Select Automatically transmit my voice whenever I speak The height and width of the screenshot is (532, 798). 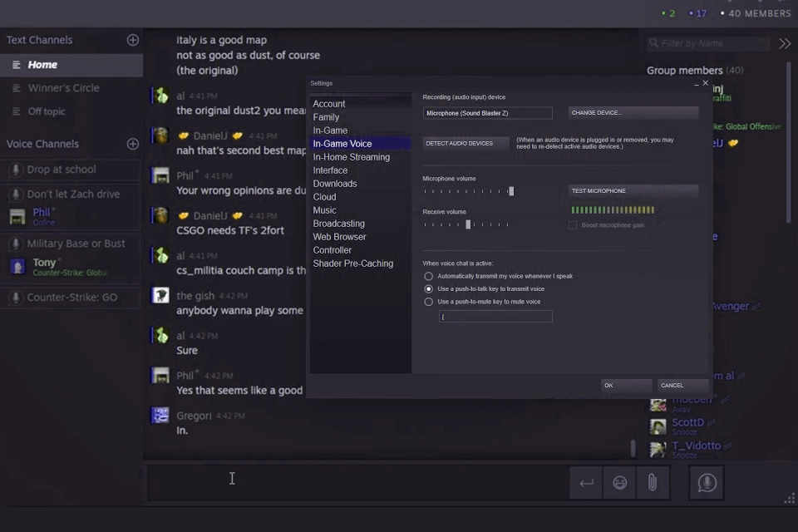tap(428, 276)
